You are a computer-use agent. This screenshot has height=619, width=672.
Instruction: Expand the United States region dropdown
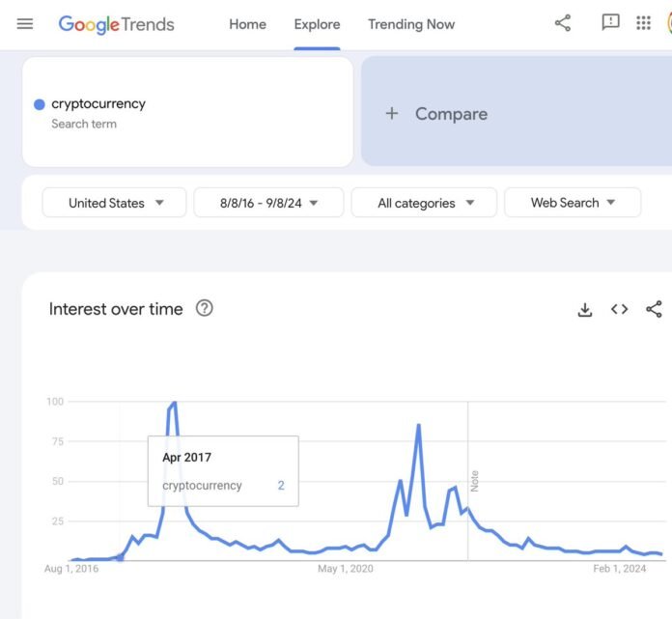point(115,203)
